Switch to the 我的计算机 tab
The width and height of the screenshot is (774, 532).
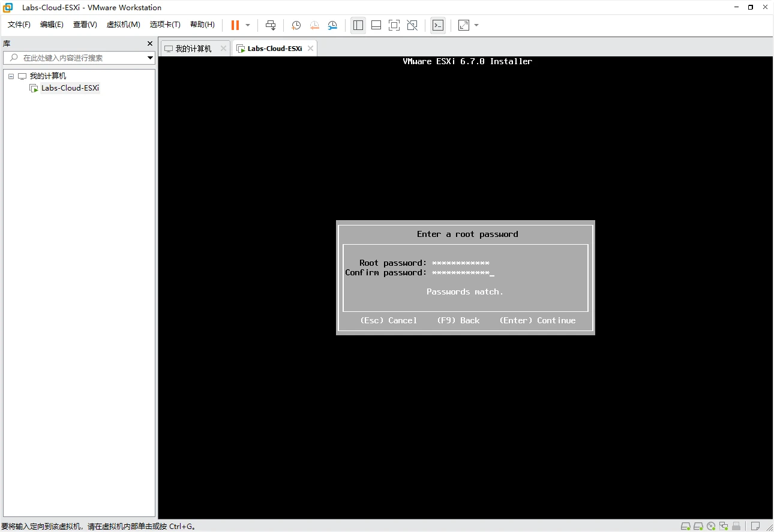click(193, 49)
